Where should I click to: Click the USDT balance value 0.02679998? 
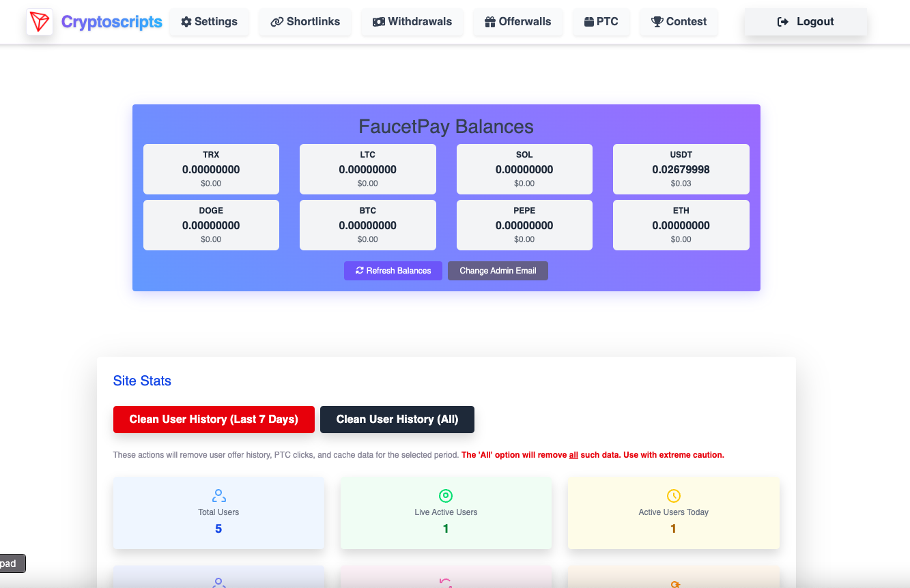(681, 170)
